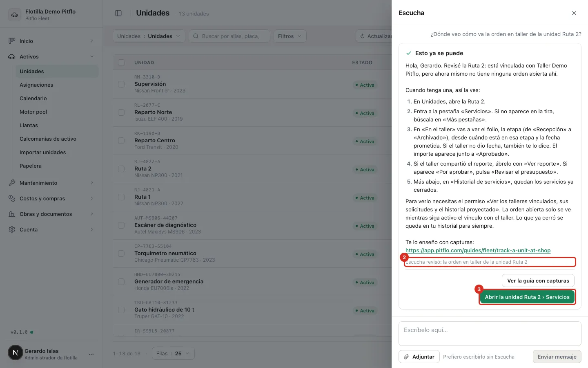Open Llantas in the sidebar
Image resolution: width=588 pixels, height=368 pixels.
(57, 125)
